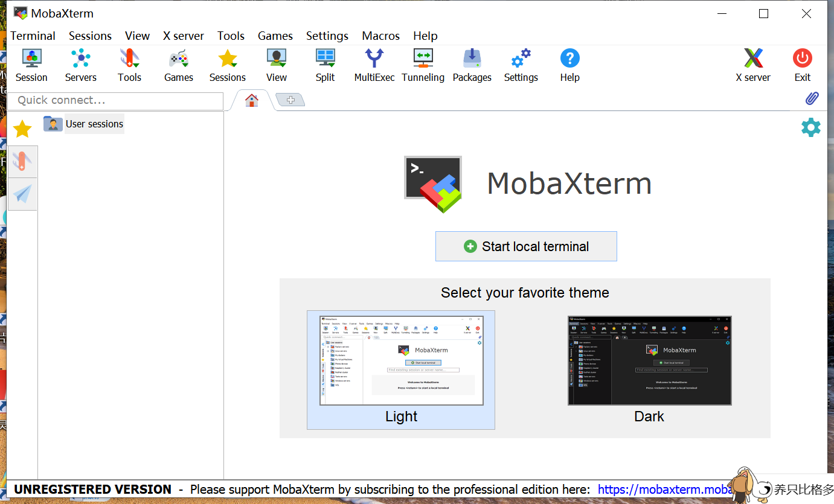Select the User sessions tree item

(x=94, y=124)
